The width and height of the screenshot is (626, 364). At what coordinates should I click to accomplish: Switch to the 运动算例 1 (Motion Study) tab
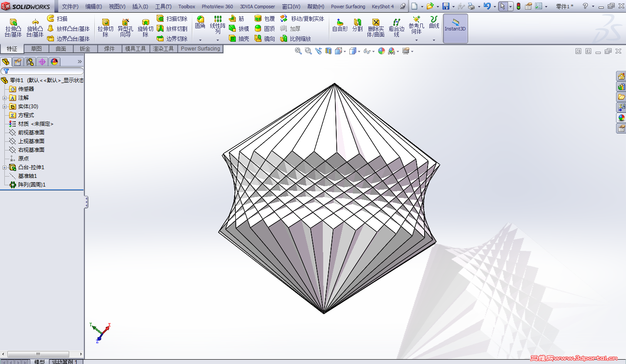point(65,361)
